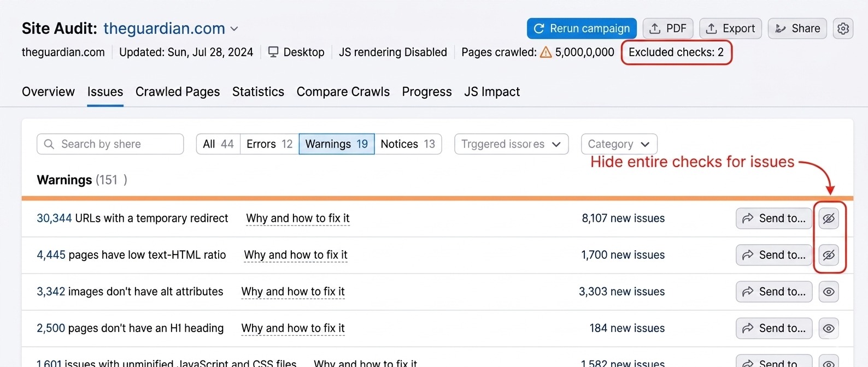Open the 2,500 pages without H1 link
This screenshot has width=868, height=367.
pyautogui.click(x=51, y=328)
